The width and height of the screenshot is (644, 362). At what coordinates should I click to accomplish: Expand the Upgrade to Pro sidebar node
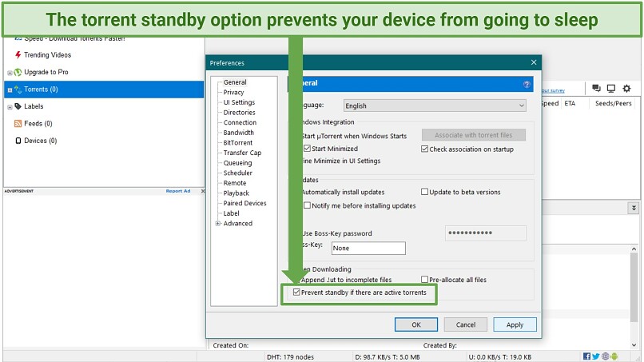click(10, 73)
